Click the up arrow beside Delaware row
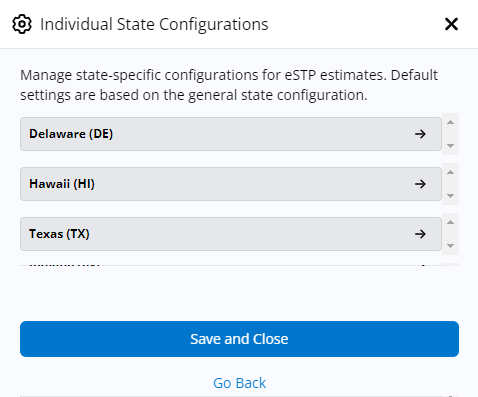 pos(451,122)
